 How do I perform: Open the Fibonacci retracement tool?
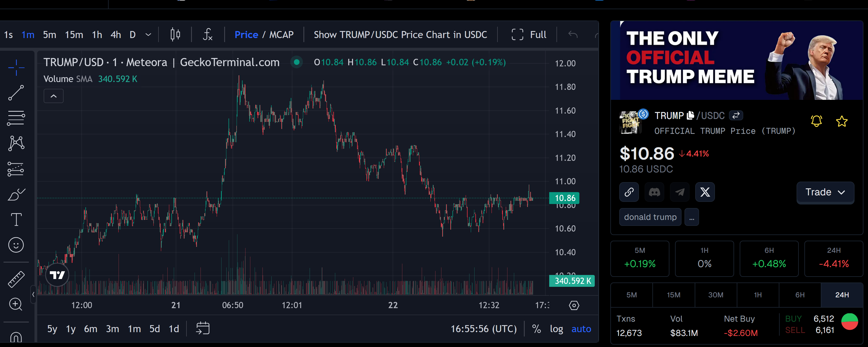point(16,118)
